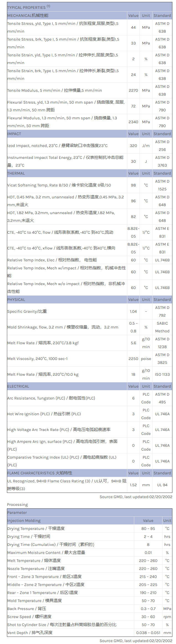176x644 pixels.
Task: Select the Arc Resistance Tungsten row label
Action: [x=51, y=398]
